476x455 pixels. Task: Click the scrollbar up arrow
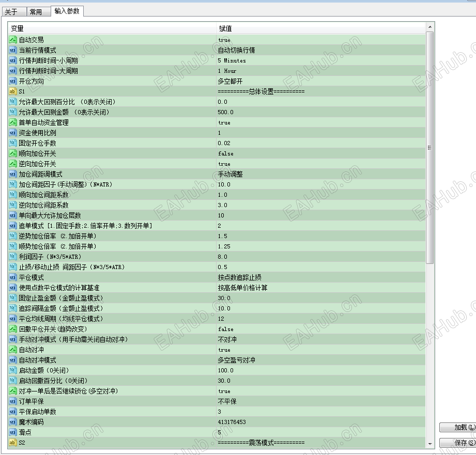[x=430, y=27]
